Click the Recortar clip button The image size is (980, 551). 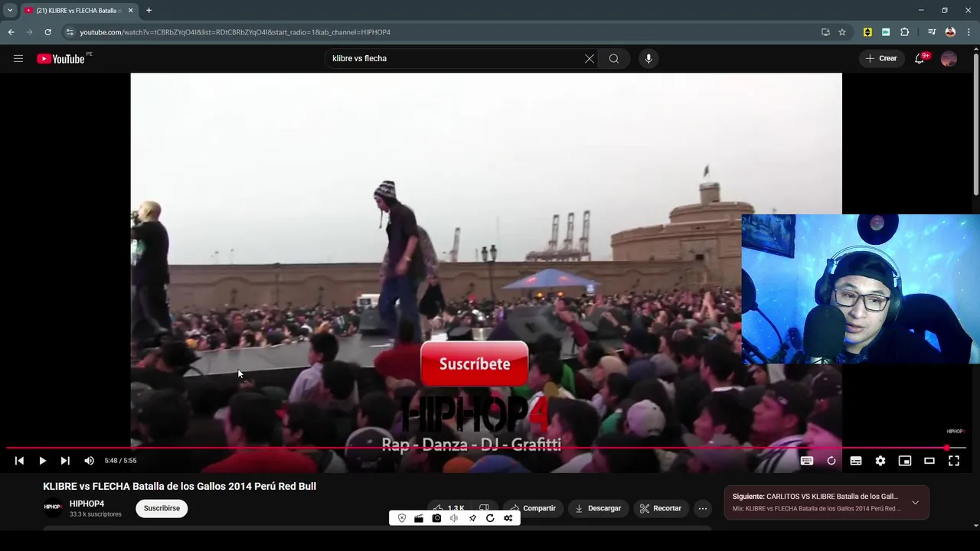click(x=661, y=508)
